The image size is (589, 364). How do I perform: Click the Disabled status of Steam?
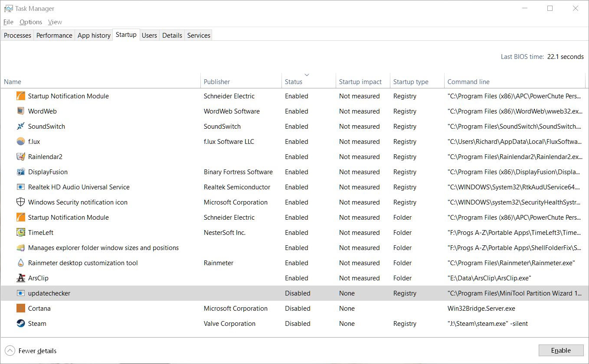coord(298,324)
